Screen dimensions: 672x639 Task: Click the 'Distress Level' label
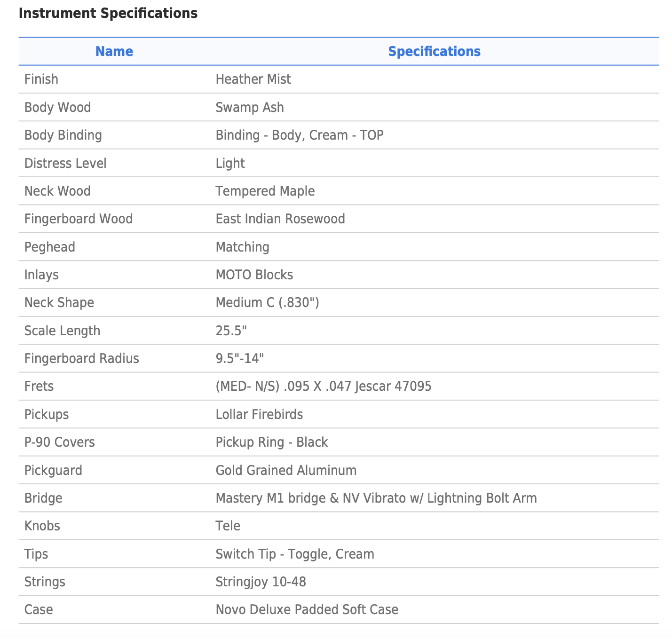tap(65, 163)
